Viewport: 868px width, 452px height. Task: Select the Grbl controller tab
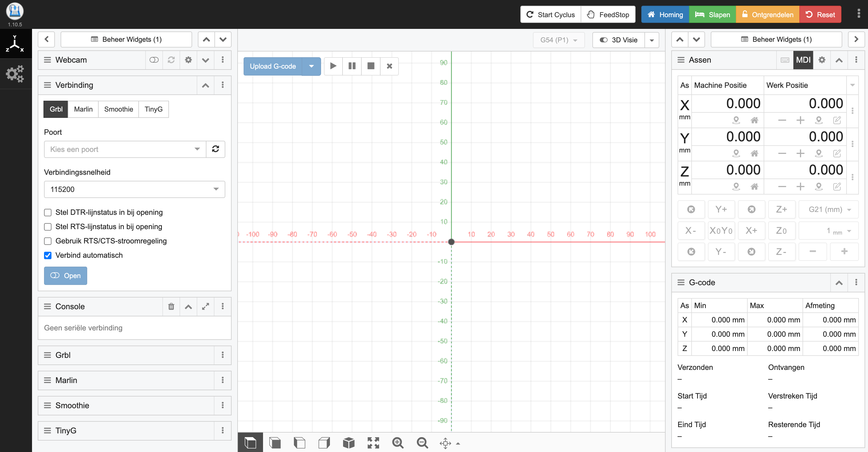click(x=56, y=109)
